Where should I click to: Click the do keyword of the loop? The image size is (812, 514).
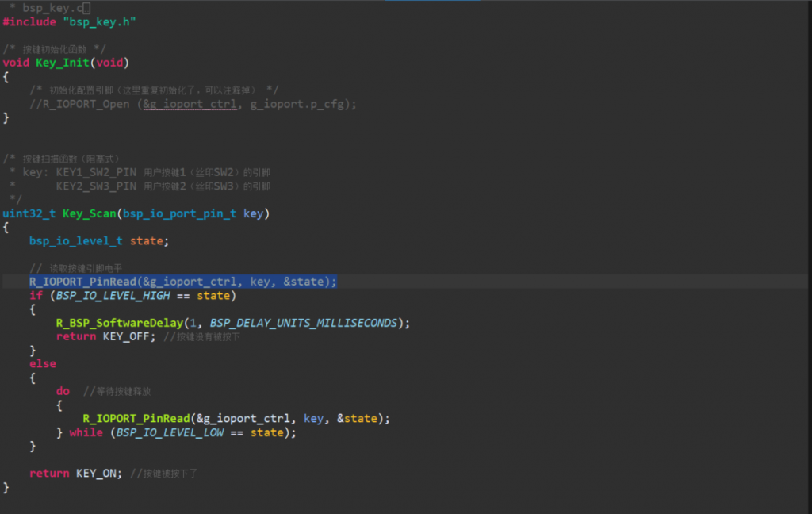click(x=63, y=391)
